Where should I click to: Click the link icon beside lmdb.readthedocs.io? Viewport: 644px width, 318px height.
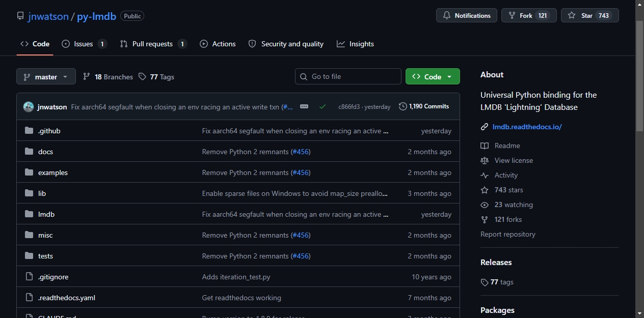[485, 127]
